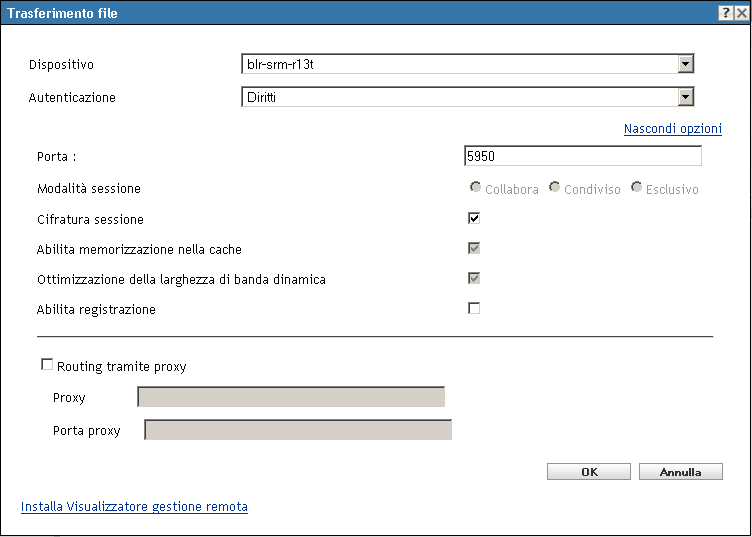Click the Nascondi opzioni link
The width and height of the screenshot is (752, 537).
[672, 129]
